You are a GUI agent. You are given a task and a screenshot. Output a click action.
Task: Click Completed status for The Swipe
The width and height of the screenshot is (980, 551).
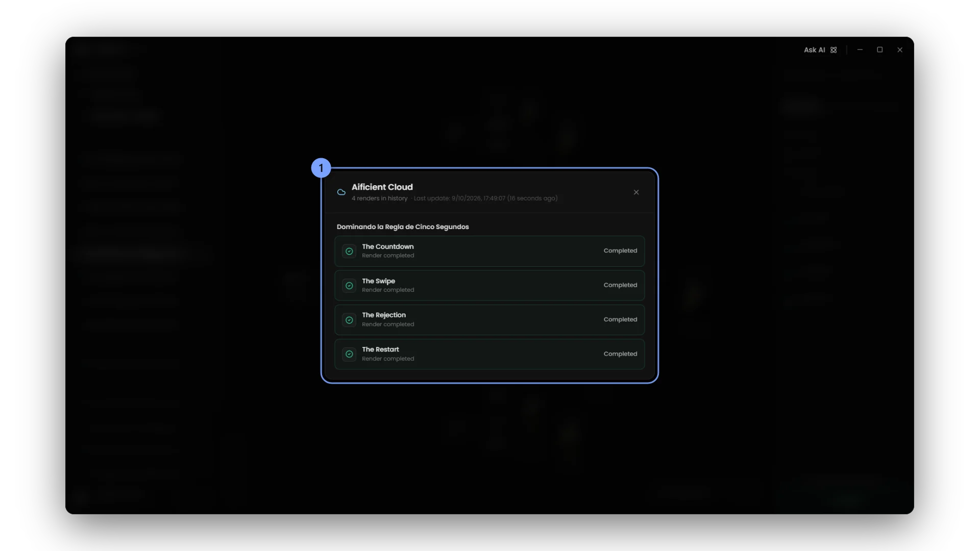pyautogui.click(x=620, y=285)
